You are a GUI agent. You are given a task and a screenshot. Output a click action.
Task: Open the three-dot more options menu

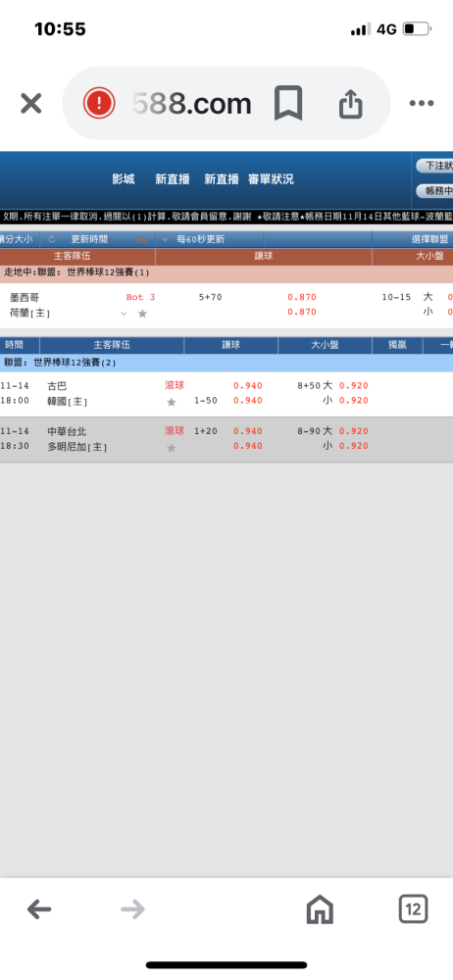click(421, 103)
